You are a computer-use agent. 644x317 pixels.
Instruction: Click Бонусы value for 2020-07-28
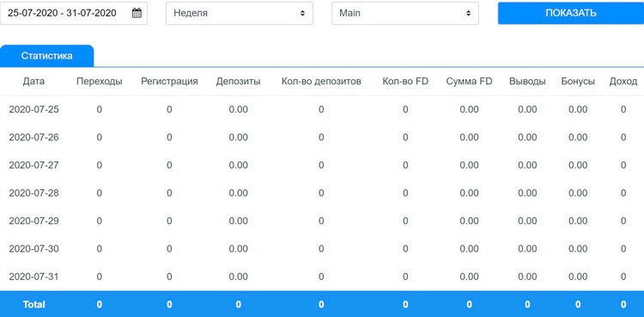578,192
